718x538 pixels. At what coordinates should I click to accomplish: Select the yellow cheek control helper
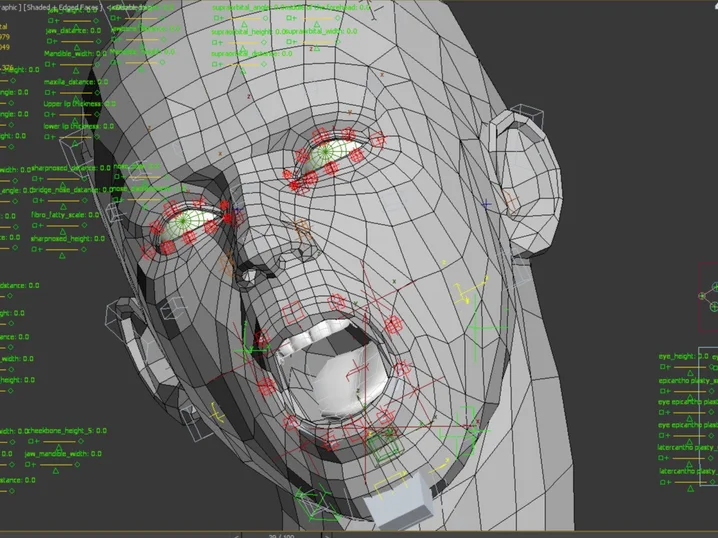coord(463,293)
